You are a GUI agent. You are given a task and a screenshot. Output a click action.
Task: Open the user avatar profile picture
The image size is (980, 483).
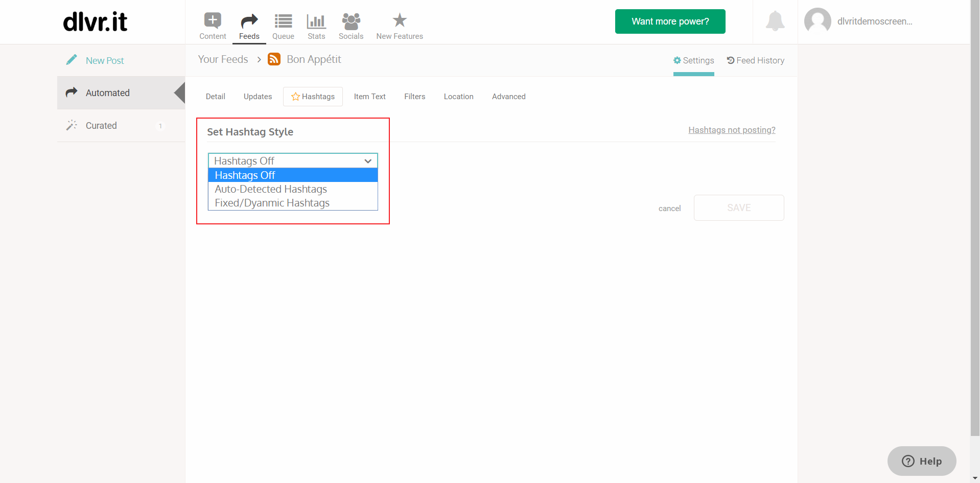click(818, 21)
